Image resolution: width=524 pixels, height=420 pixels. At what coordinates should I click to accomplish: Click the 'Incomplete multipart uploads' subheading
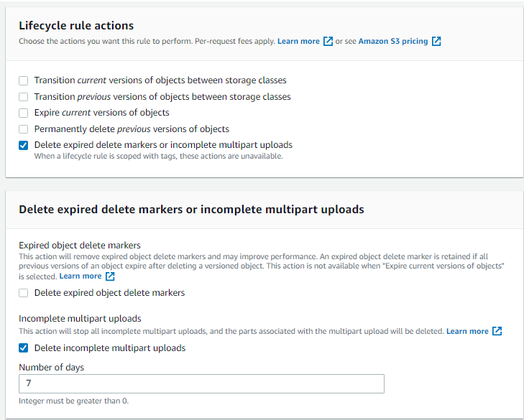[x=80, y=319]
